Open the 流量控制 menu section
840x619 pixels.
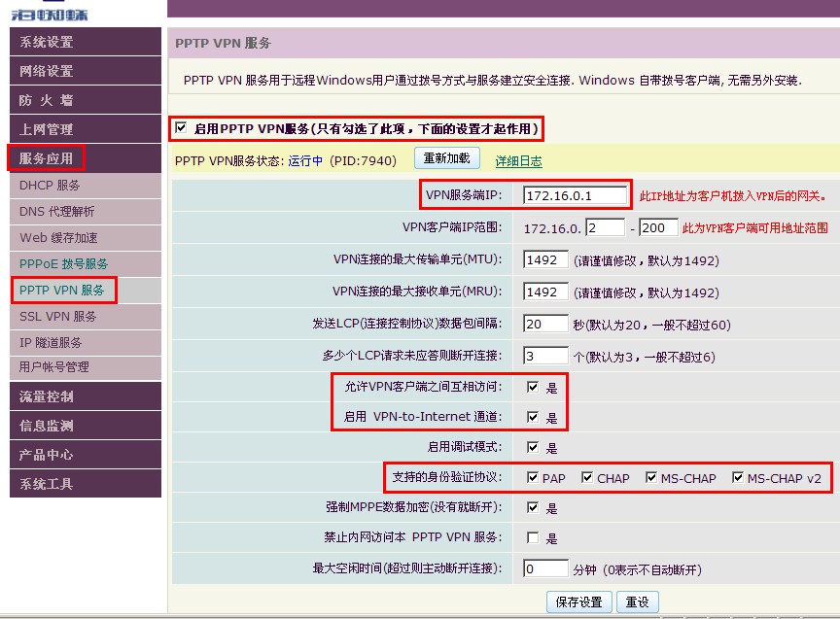pos(86,396)
